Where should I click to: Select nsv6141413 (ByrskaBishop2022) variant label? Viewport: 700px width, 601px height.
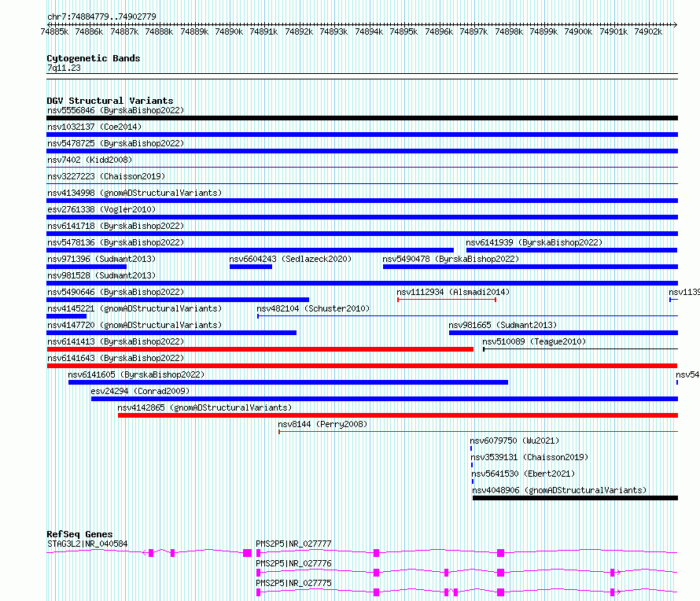[116, 341]
